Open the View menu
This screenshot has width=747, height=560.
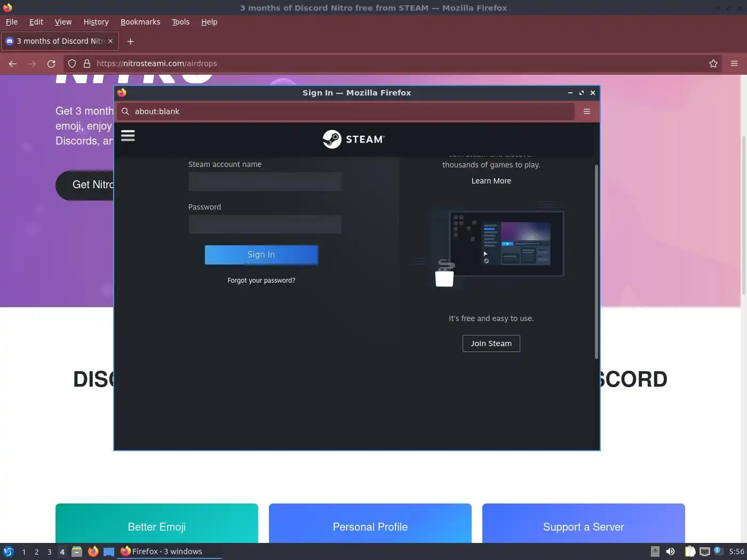pyautogui.click(x=63, y=22)
